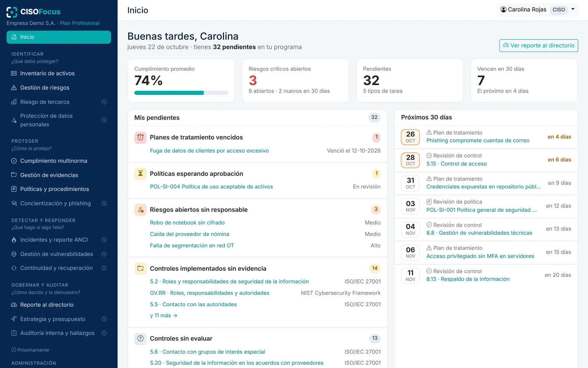Click clock icon beside Concientización y phishing
This screenshot has width=588, height=368.
[104, 204]
